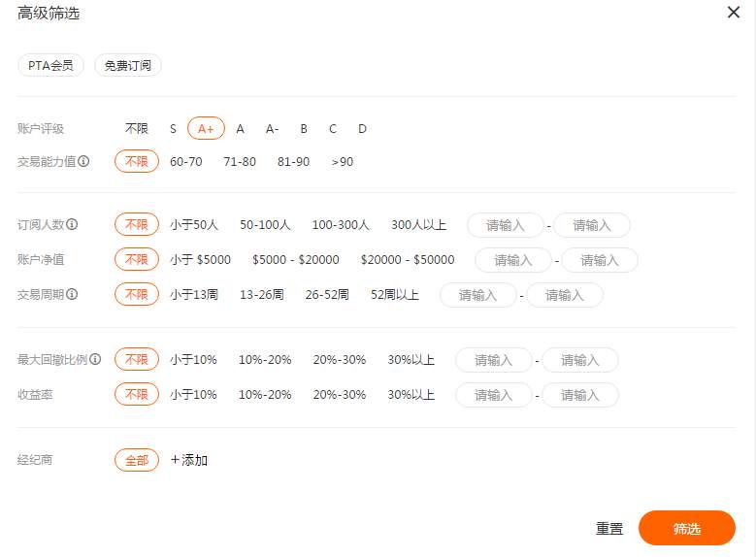Screen dimensions: 756x557
Task: Select 全部 for 经纪商
Action: coord(137,460)
